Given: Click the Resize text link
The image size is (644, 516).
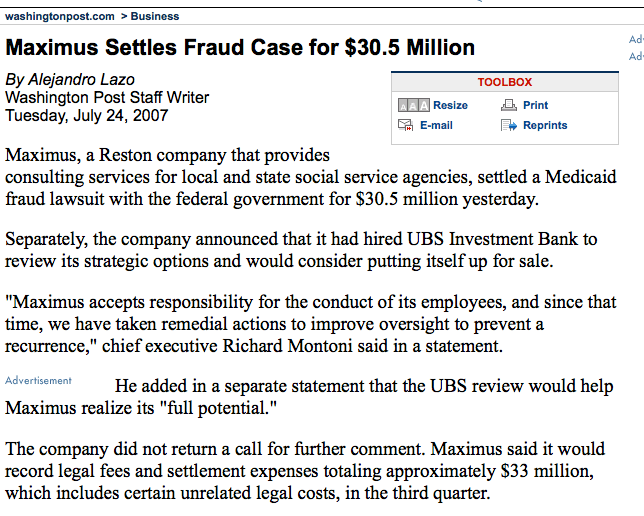Looking at the screenshot, I should point(450,105).
